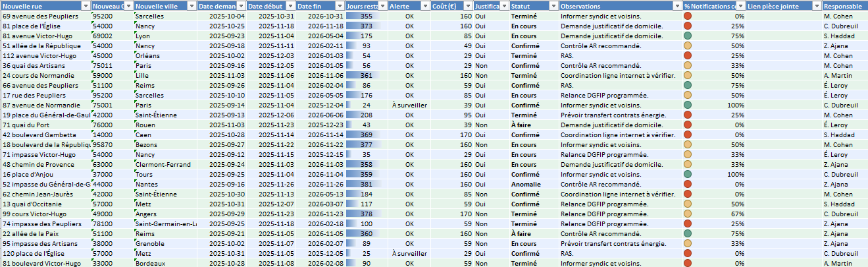Open the Nouvelle rue column filter dropdown

click(x=85, y=5)
